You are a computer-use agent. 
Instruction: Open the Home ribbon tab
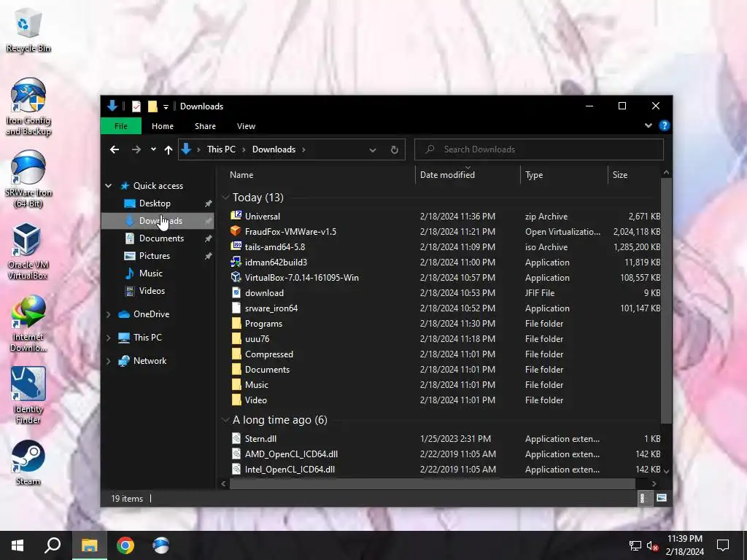click(x=163, y=126)
